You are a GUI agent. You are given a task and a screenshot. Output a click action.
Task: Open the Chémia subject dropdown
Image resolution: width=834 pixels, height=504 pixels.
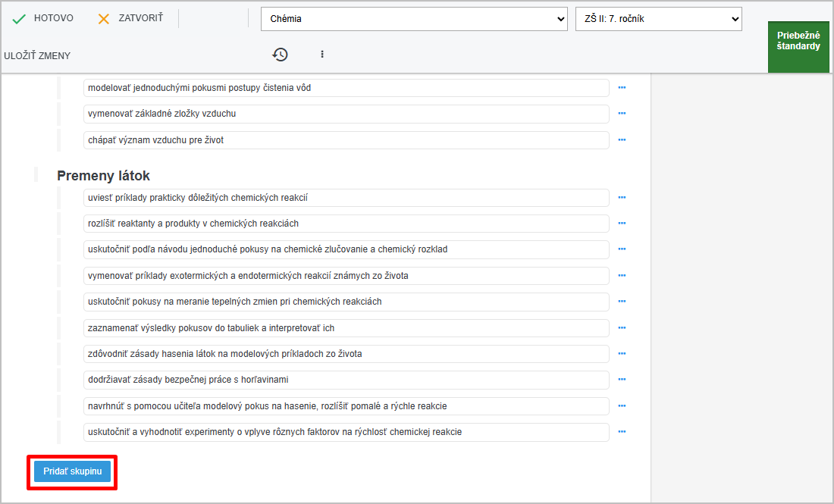pos(413,19)
